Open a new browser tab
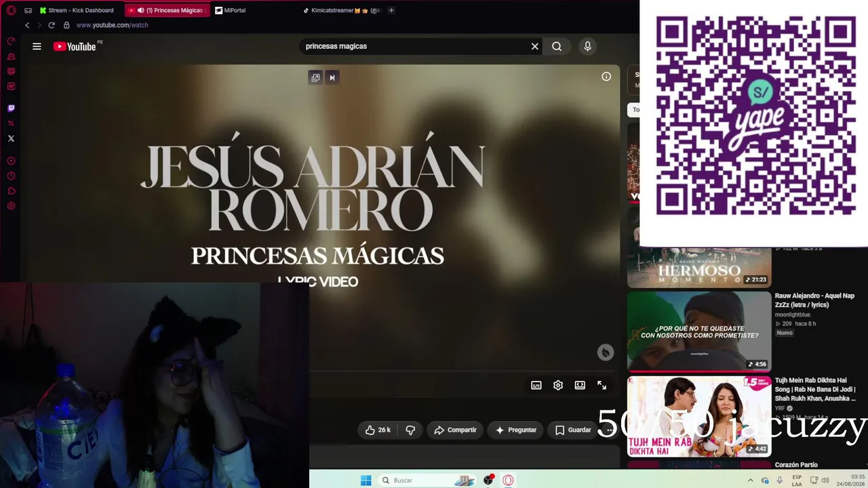Image resolution: width=868 pixels, height=488 pixels. (391, 10)
